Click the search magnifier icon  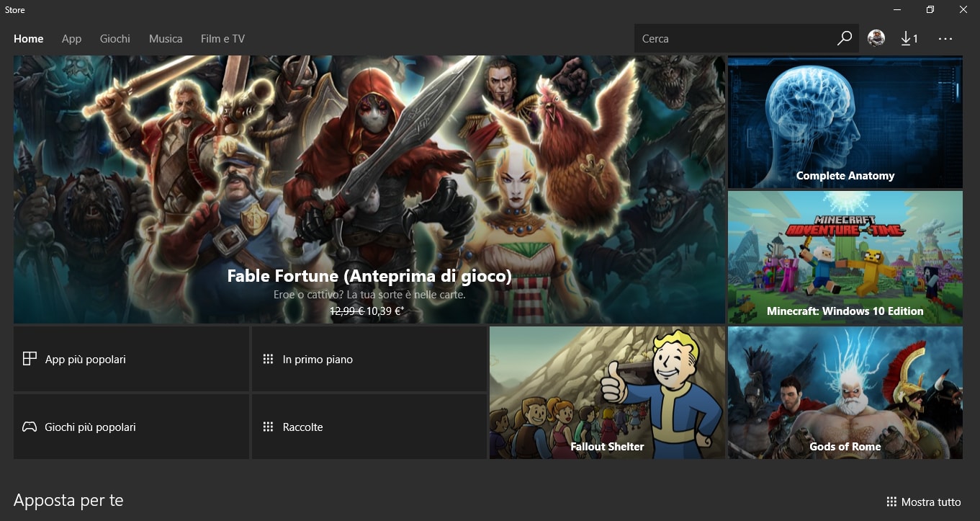click(845, 38)
